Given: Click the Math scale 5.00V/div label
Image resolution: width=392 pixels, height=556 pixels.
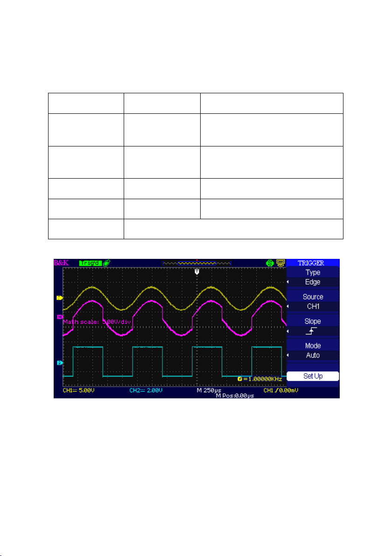Looking at the screenshot, I should 97,322.
